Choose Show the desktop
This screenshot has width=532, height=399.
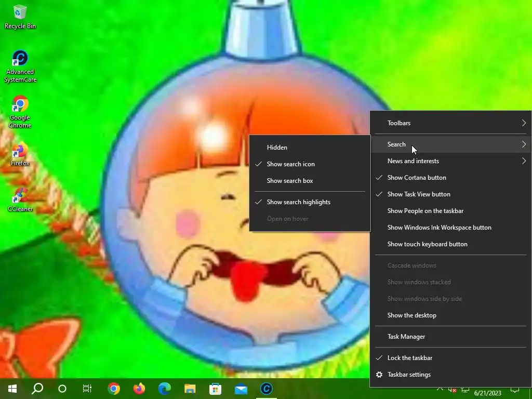(450, 315)
